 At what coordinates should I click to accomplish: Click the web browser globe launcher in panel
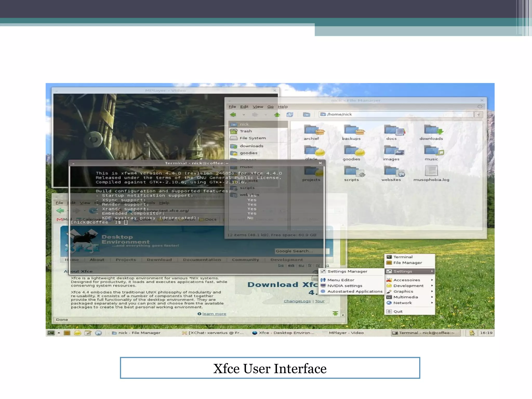pyautogui.click(x=98, y=333)
